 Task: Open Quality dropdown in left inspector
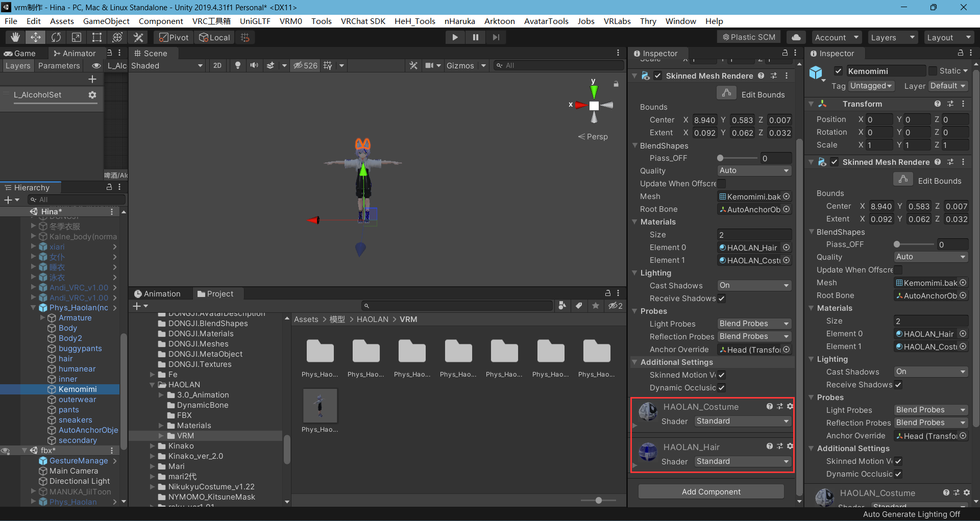tap(754, 170)
